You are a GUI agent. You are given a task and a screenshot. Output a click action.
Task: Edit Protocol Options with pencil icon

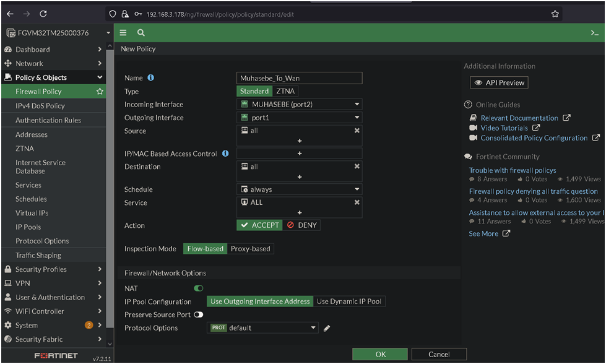click(327, 328)
